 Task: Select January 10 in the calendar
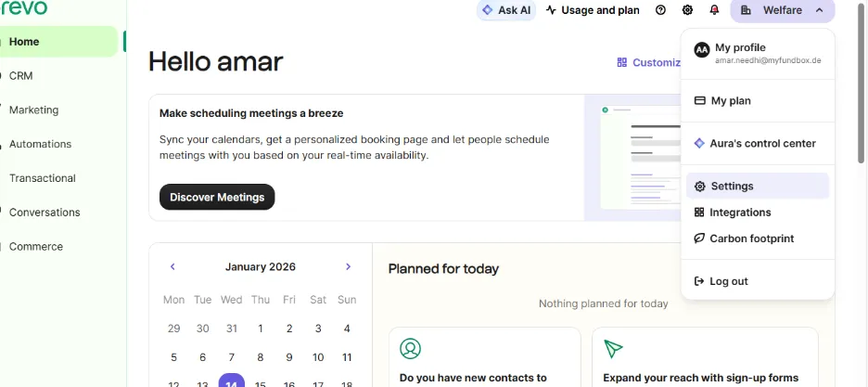coord(318,357)
